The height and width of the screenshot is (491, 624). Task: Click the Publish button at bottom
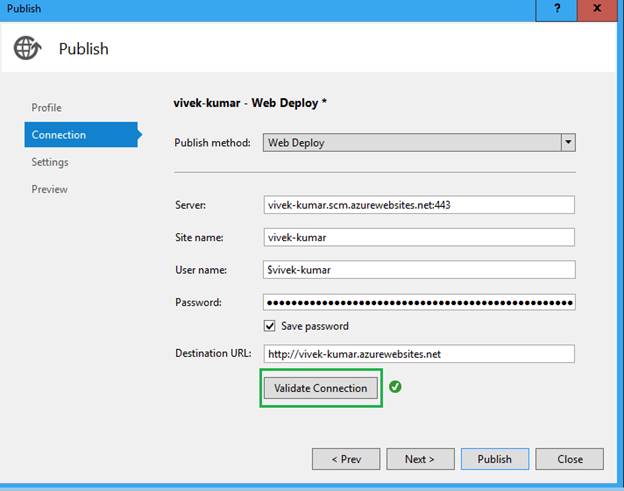(495, 459)
